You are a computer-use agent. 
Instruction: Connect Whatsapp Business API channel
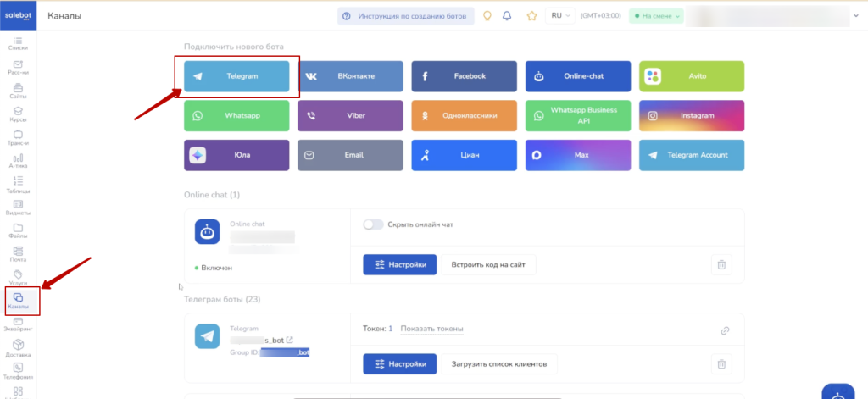[x=578, y=116]
